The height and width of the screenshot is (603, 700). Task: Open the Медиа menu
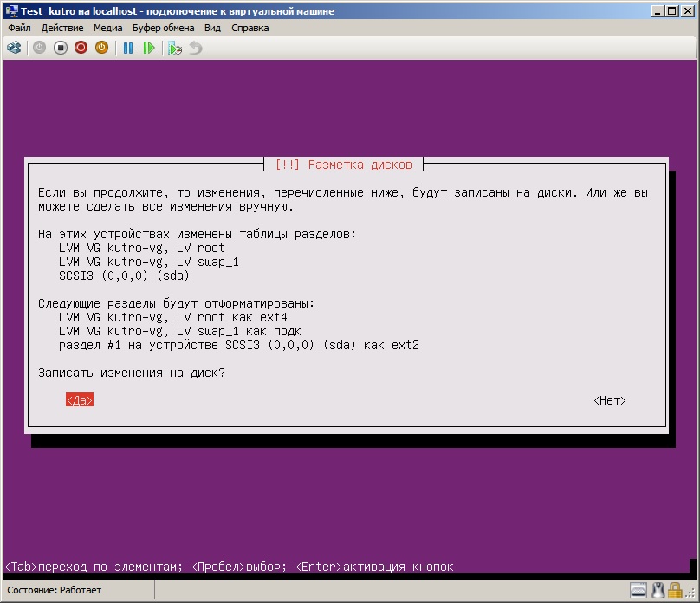pos(107,28)
